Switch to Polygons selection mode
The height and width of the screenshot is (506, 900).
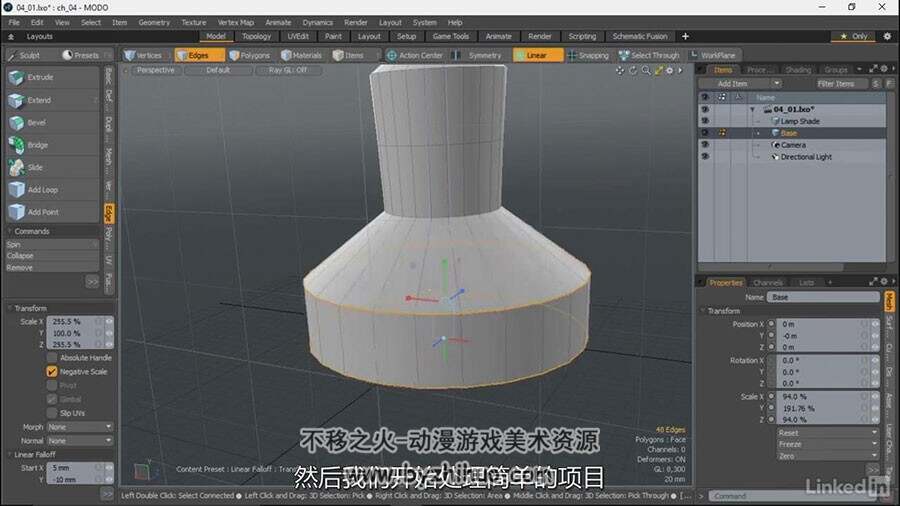[250, 56]
